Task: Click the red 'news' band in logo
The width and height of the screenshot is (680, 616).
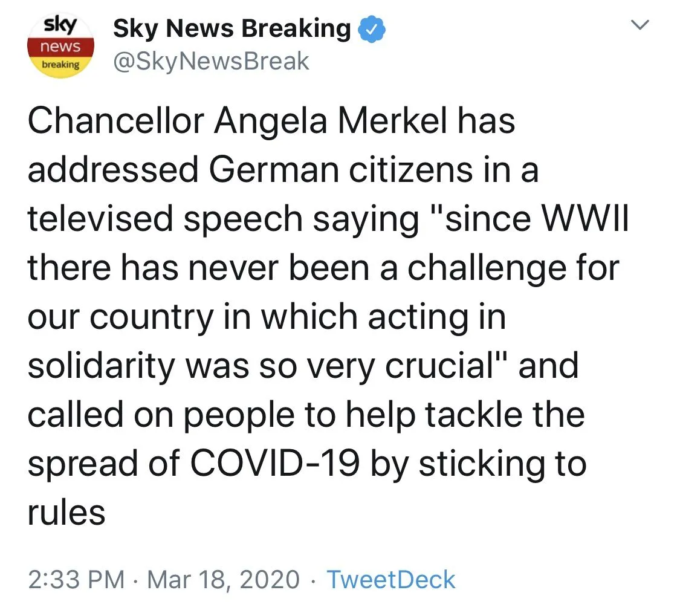Action: [62, 47]
